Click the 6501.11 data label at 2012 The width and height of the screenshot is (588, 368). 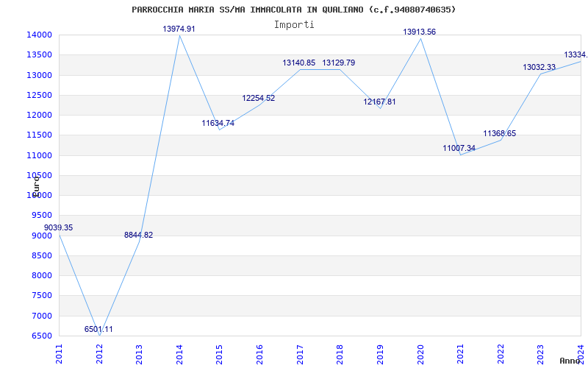(98, 329)
